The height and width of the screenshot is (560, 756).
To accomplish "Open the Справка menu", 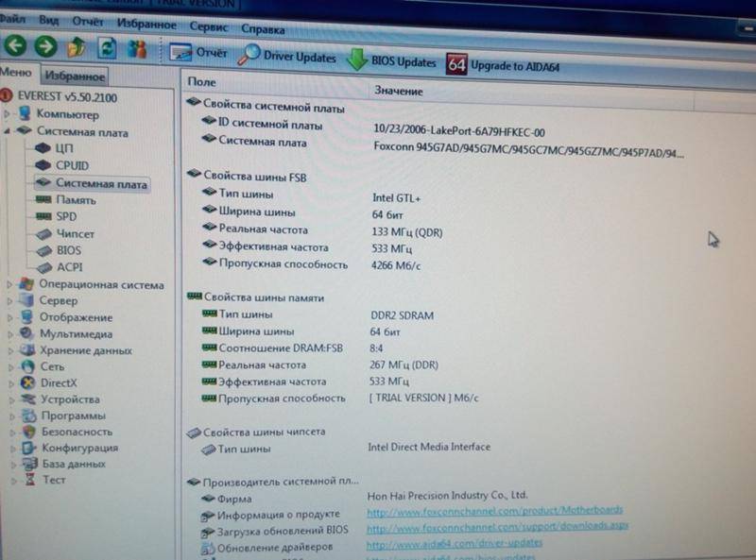I will click(263, 29).
